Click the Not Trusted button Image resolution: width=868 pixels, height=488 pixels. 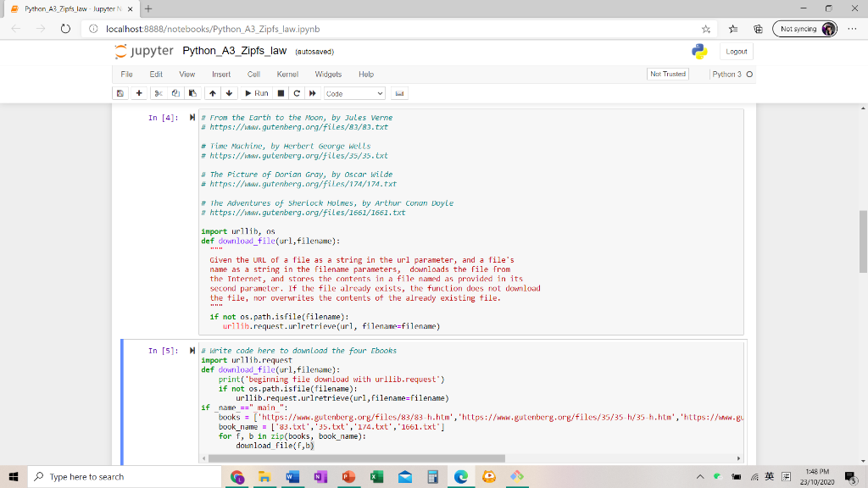coord(668,75)
